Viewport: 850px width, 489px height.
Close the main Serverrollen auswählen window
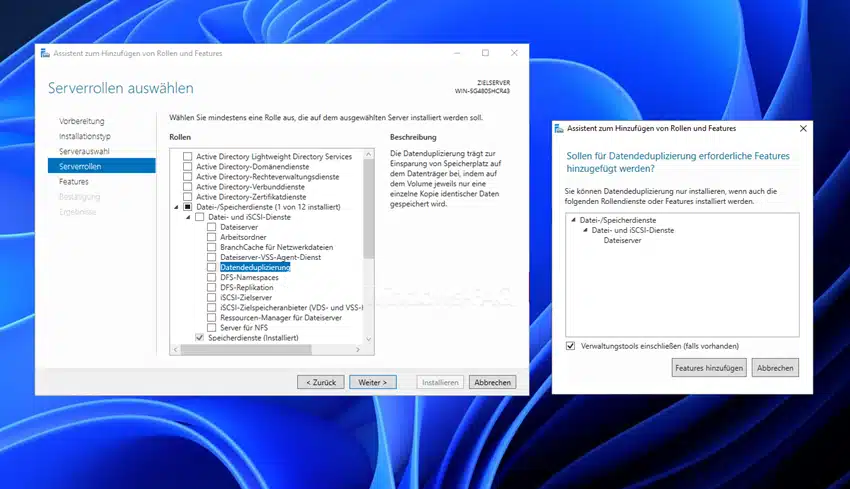coord(514,53)
